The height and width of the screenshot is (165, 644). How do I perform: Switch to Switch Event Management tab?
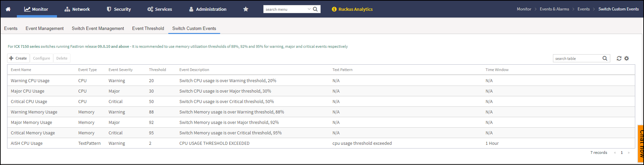tap(98, 28)
